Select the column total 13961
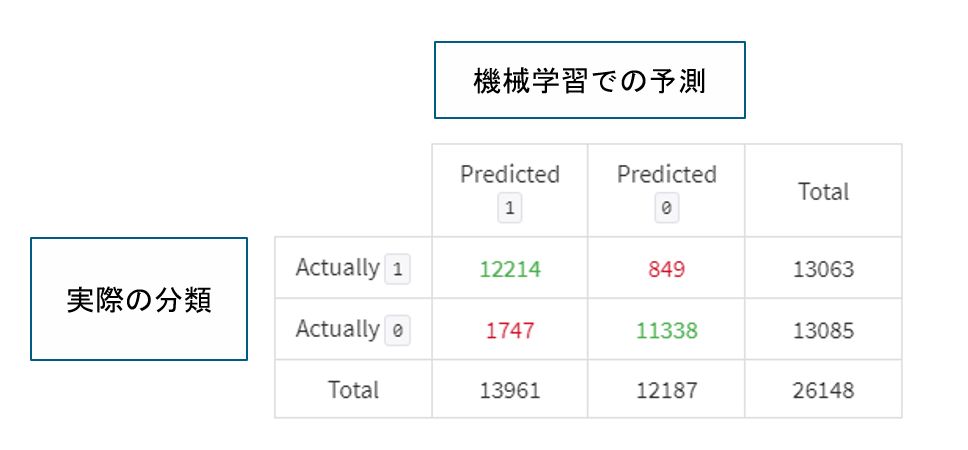 [510, 390]
